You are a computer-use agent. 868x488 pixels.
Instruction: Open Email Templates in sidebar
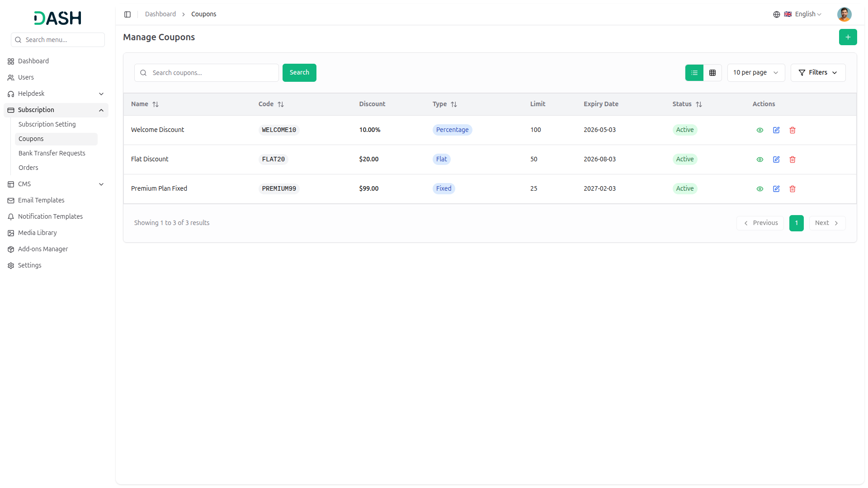pyautogui.click(x=56, y=201)
